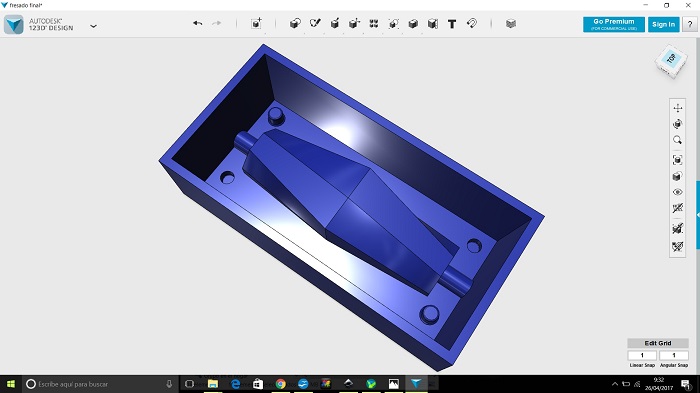Open the Measure tool
Image resolution: width=700 pixels, height=393 pixels.
click(x=433, y=24)
